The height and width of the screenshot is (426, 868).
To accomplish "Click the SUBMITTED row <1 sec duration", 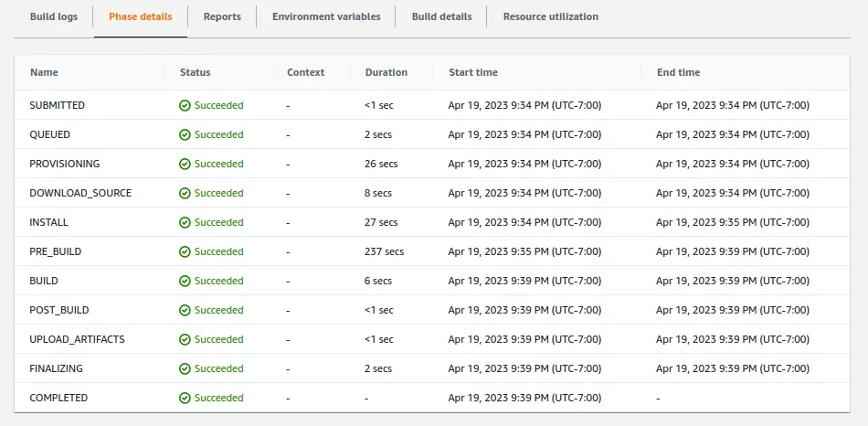I will coord(379,105).
